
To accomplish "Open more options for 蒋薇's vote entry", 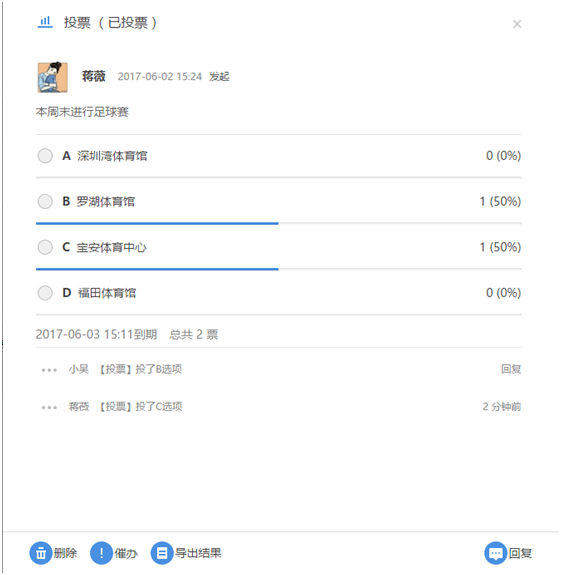I will tap(49, 407).
